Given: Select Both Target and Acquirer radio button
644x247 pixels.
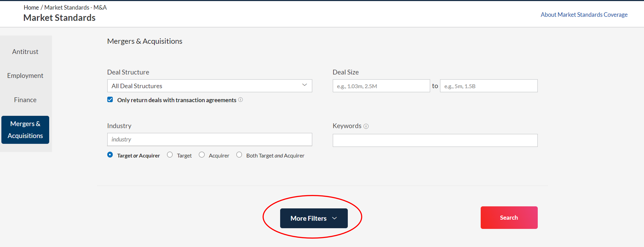Looking at the screenshot, I should coord(239,155).
